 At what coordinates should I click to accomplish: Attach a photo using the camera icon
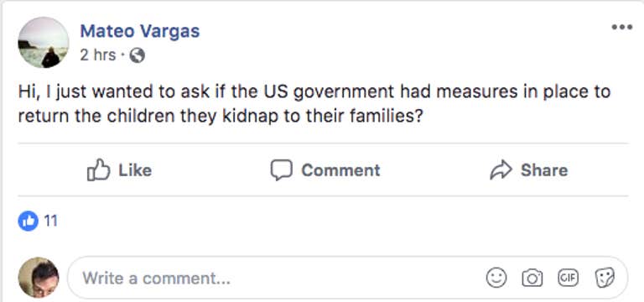coord(532,279)
